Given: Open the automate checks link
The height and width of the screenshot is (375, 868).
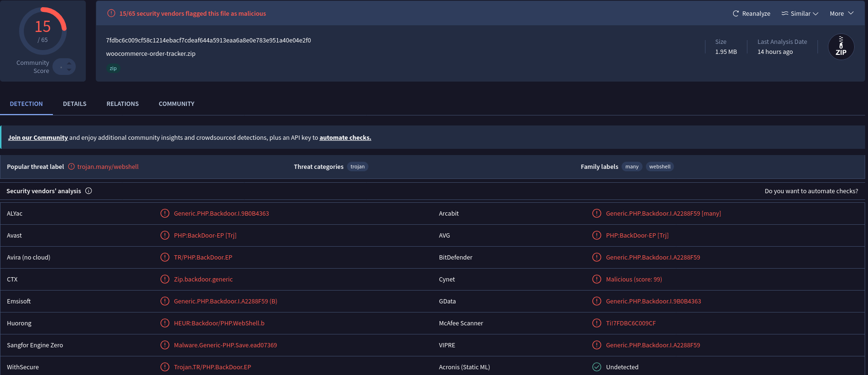Looking at the screenshot, I should click(345, 137).
